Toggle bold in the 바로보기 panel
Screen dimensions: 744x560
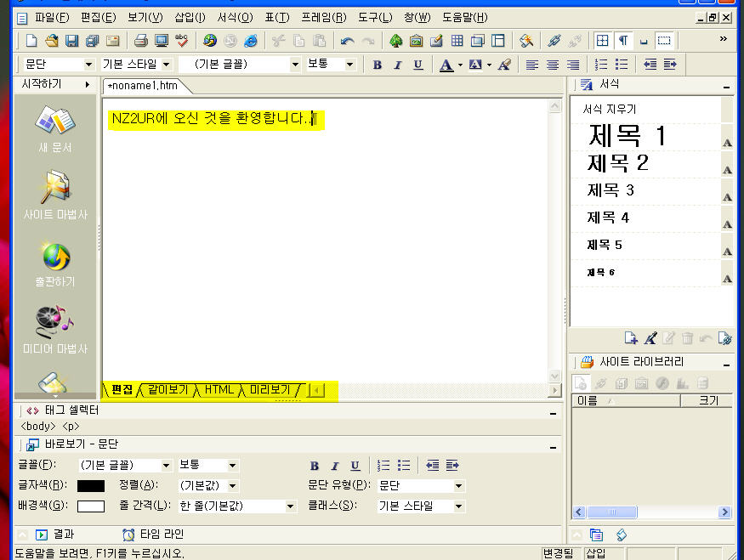[314, 466]
